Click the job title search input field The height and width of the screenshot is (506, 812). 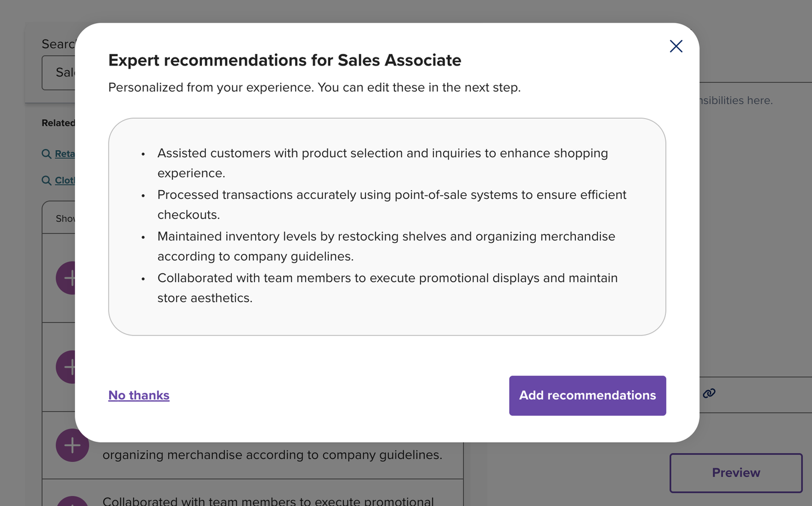[x=59, y=73]
